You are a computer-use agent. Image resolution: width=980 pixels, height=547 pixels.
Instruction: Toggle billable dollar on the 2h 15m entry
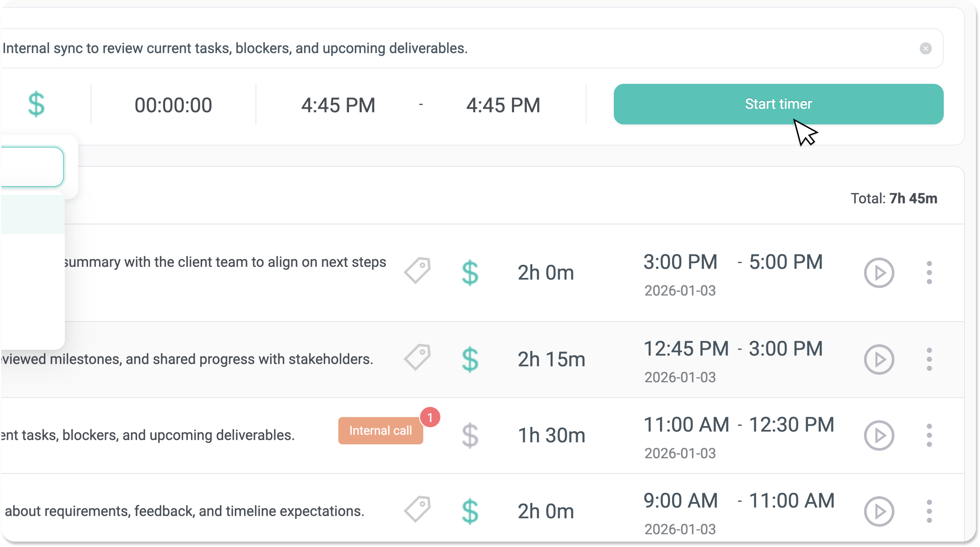[x=470, y=359]
